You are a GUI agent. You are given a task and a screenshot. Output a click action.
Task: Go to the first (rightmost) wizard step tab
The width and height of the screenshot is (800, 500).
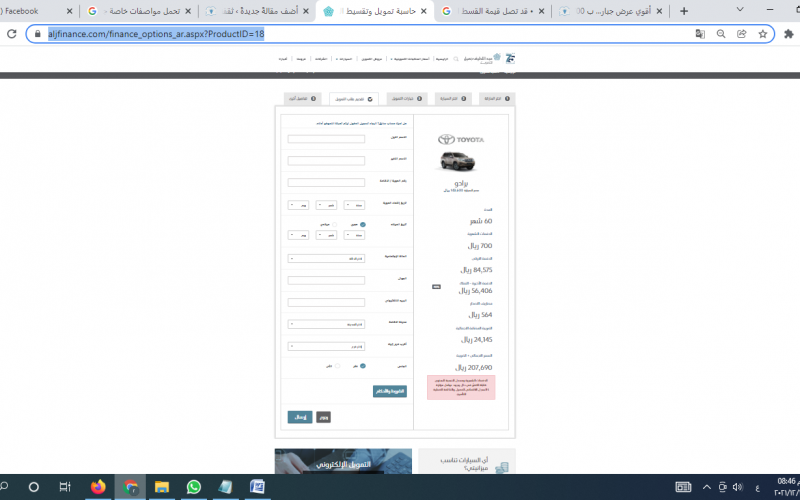[x=497, y=98]
